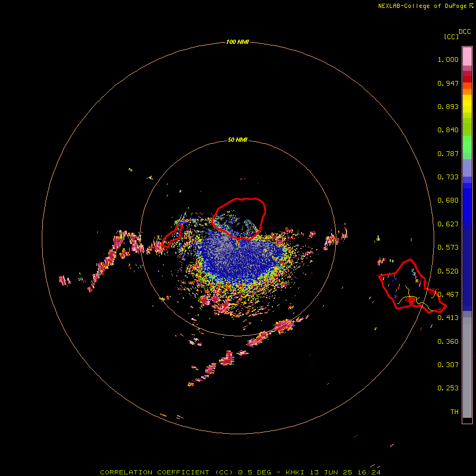Click the 0.733 legend value
476x476 pixels.
pos(448,177)
